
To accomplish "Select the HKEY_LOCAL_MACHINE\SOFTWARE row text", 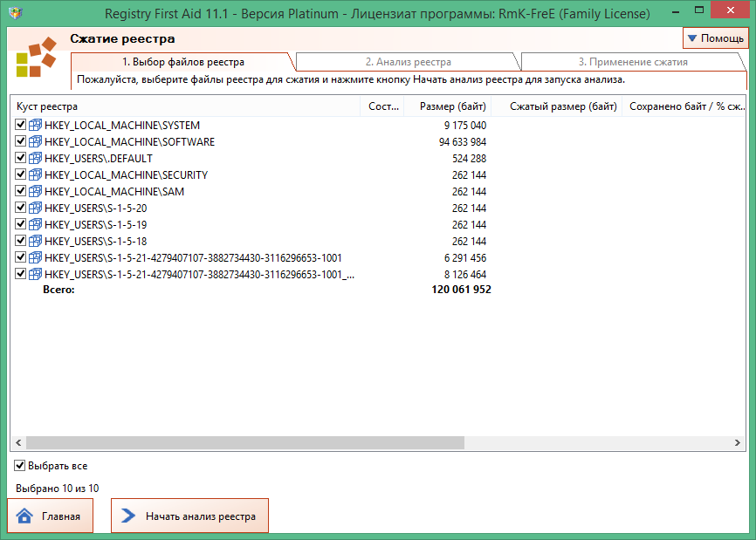I will tap(130, 141).
